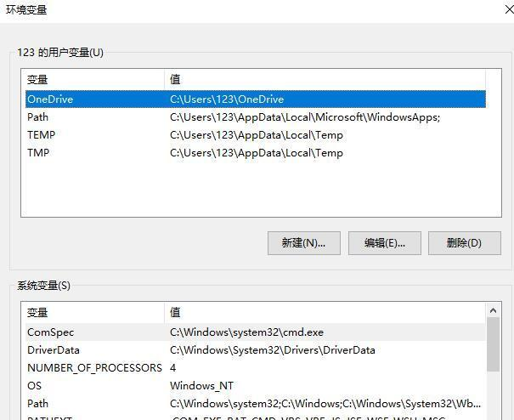Image resolution: width=514 pixels, height=420 pixels.
Task: Sort user variables by 值 column header
Action: (x=323, y=79)
